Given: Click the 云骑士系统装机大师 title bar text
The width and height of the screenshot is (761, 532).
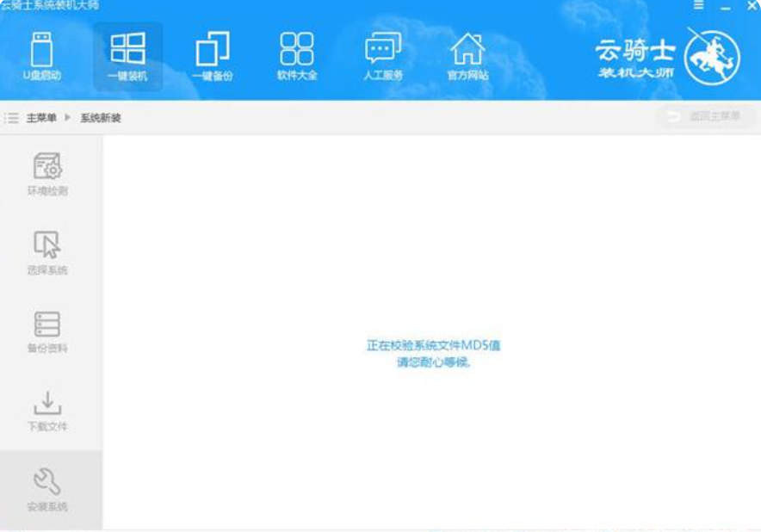Looking at the screenshot, I should click(52, 6).
